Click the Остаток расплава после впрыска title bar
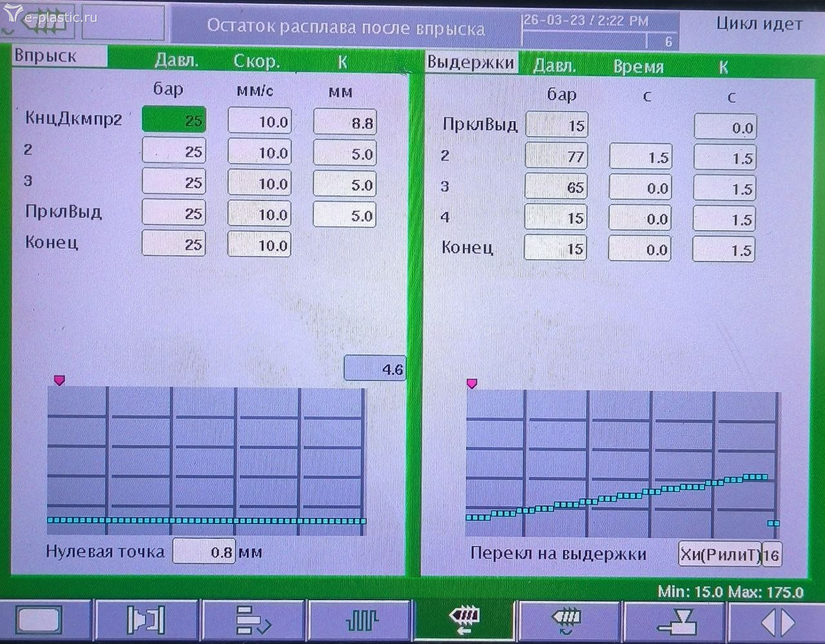The height and width of the screenshot is (644, 825). click(345, 28)
